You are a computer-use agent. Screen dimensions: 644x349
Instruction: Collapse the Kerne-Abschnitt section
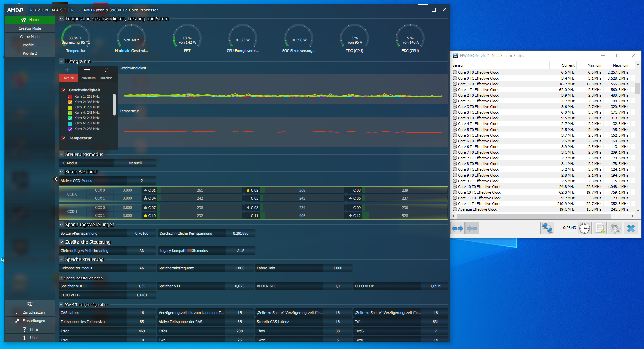61,172
